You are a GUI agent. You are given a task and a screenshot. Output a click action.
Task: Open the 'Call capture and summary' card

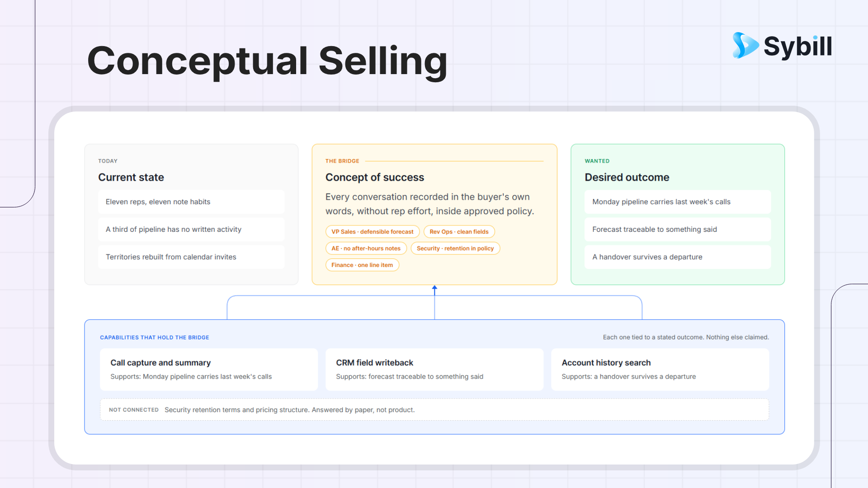(x=209, y=370)
